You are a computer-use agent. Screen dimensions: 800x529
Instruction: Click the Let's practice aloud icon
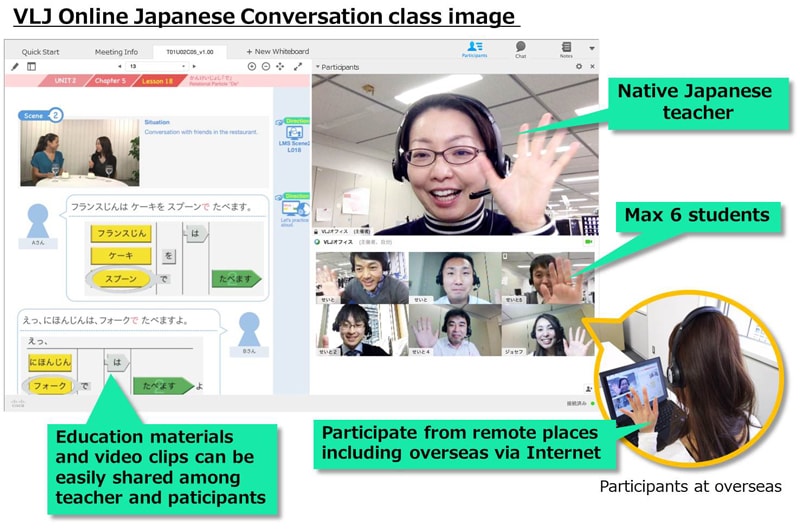tap(293, 210)
